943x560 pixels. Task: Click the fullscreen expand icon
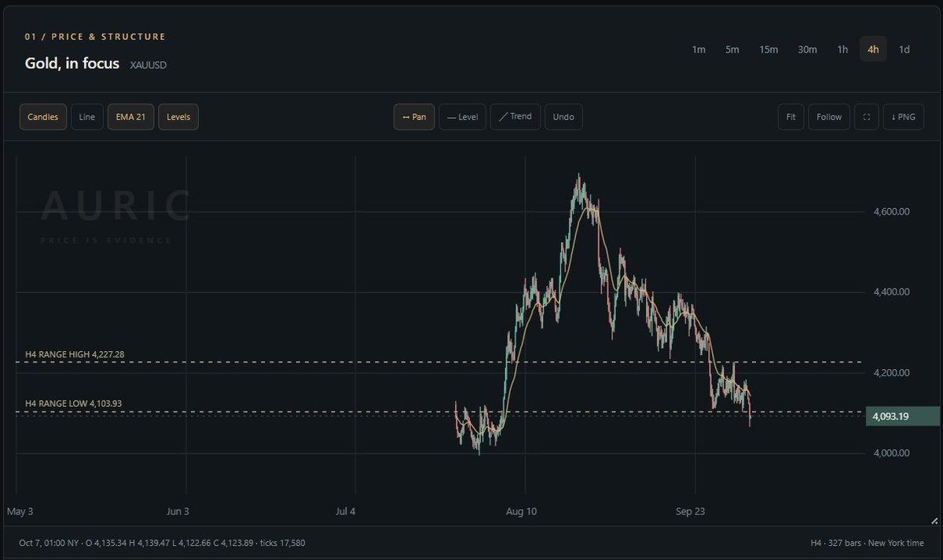866,117
